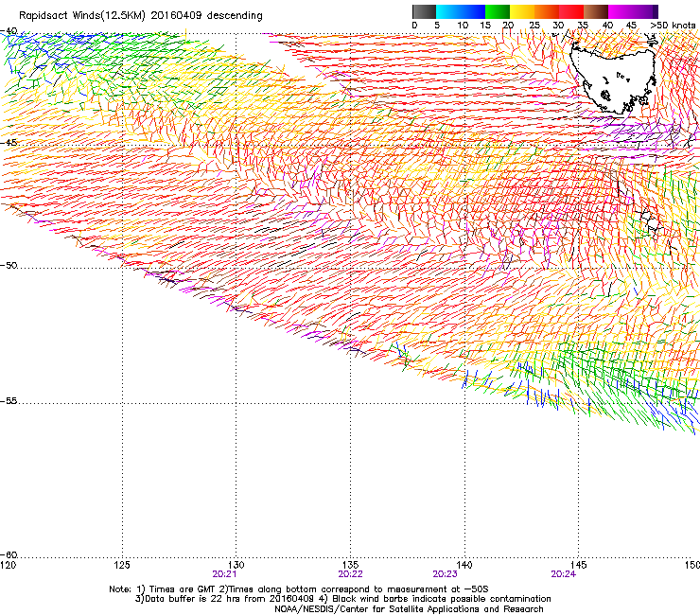Click the '25' legend label
The image size is (700, 615).
coord(534,26)
